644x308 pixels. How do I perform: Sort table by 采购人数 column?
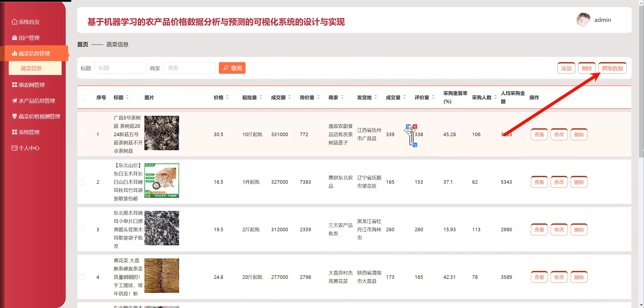click(495, 97)
